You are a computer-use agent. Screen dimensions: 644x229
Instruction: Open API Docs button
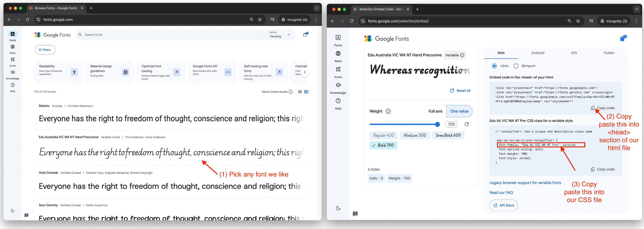(x=504, y=205)
